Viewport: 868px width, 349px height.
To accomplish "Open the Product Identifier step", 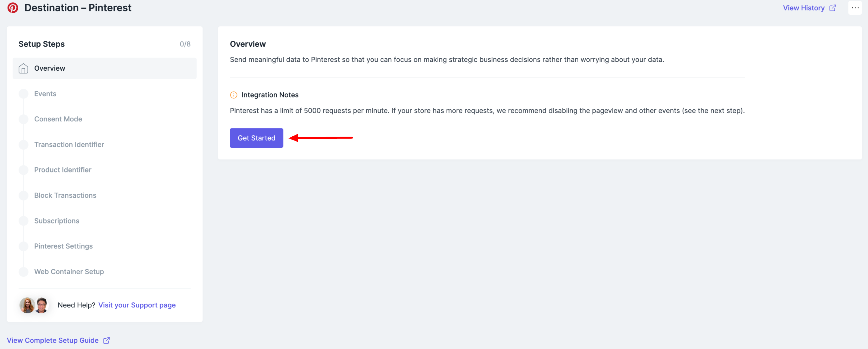I will coord(63,170).
